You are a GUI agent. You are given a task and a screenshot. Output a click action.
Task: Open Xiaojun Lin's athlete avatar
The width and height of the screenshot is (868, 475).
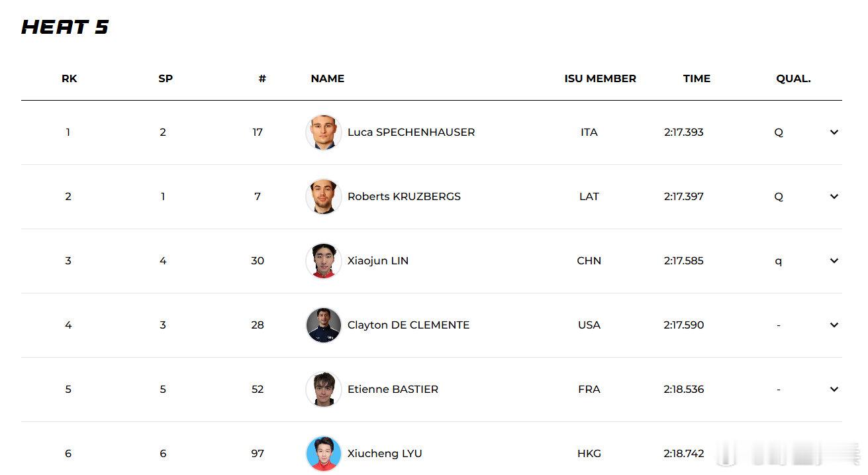click(x=324, y=261)
